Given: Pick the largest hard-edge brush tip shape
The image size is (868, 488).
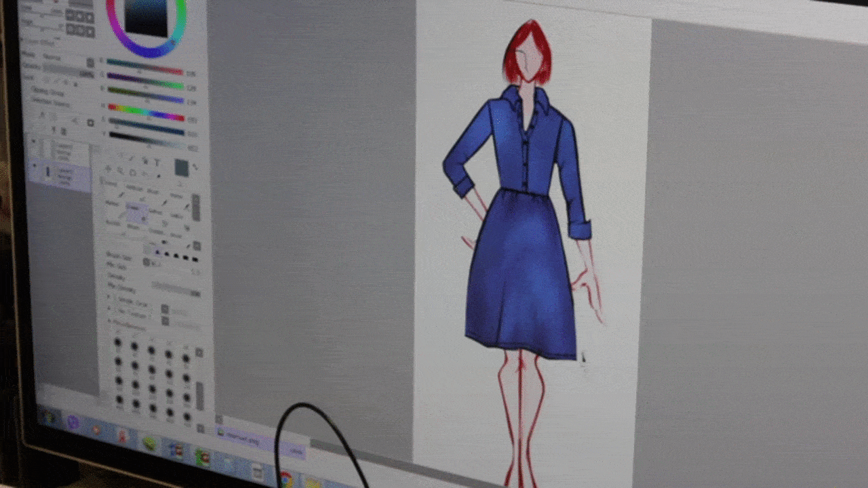Looking at the screenshot, I should 195,259.
